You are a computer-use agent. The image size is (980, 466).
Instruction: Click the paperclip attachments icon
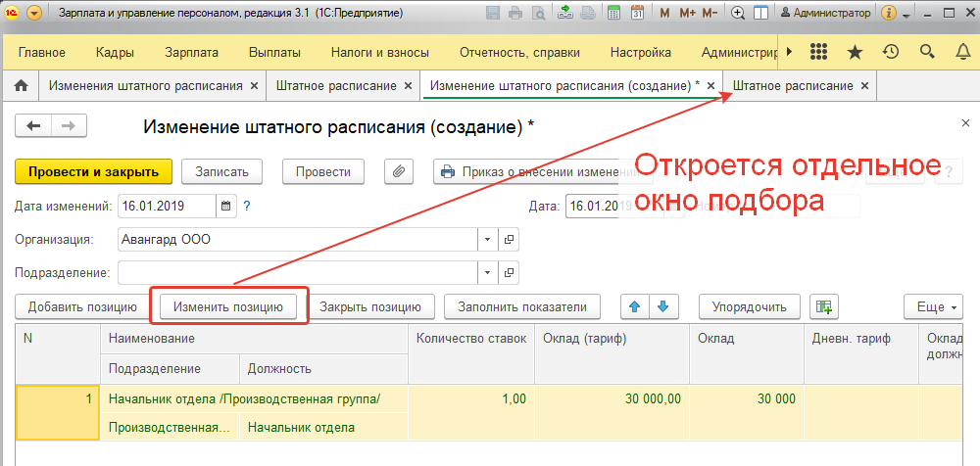pyautogui.click(x=399, y=171)
